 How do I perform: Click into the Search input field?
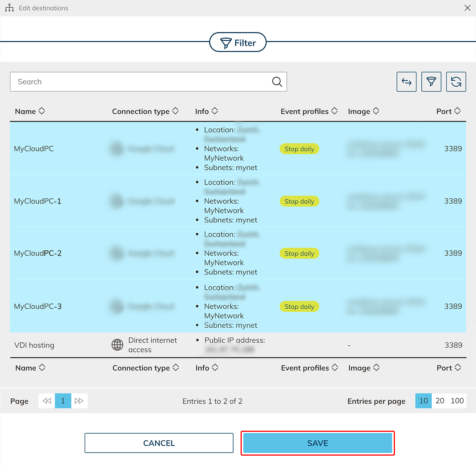(141, 82)
